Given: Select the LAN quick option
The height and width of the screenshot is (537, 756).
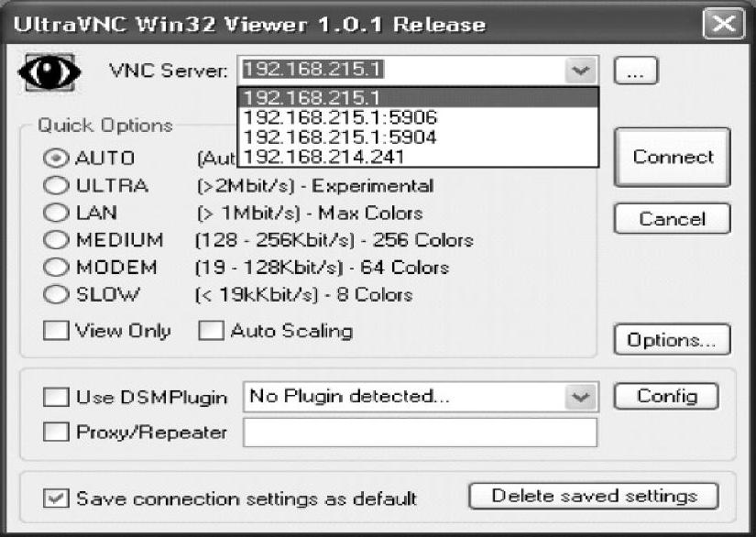Looking at the screenshot, I should [x=56, y=213].
